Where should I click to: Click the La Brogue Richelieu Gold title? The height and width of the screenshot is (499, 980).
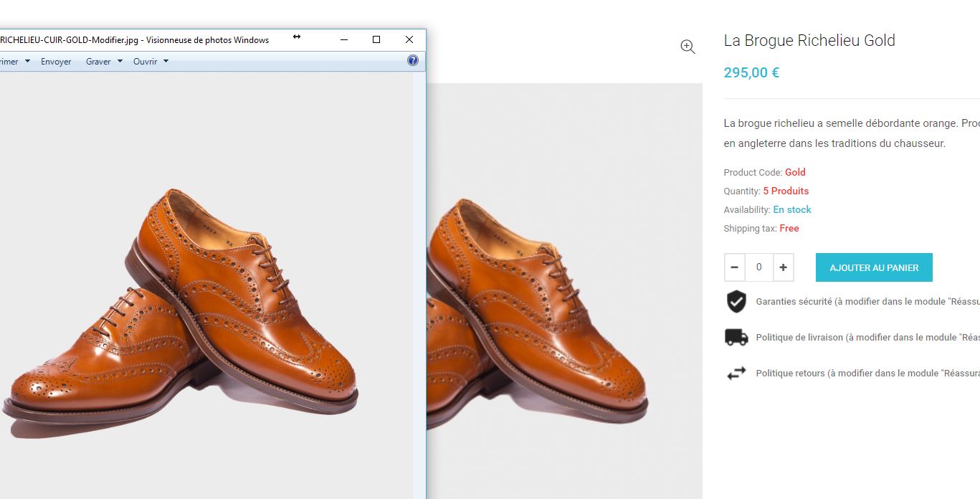[809, 40]
